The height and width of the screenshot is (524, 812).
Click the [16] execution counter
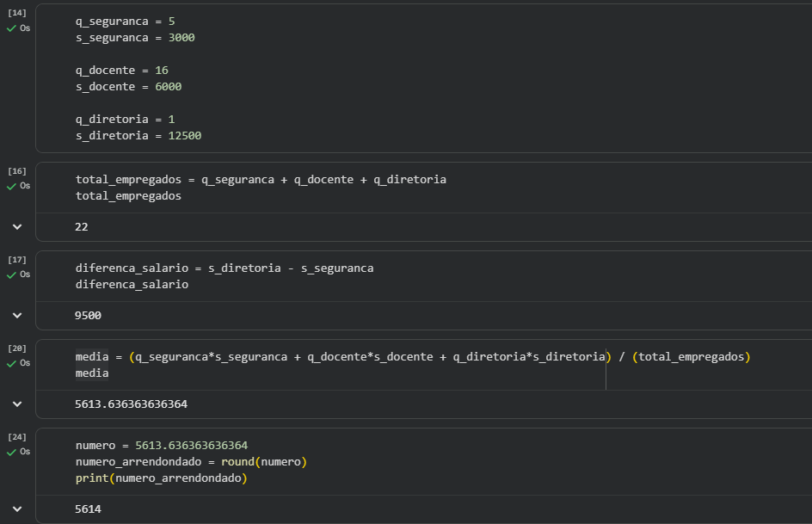(x=17, y=171)
